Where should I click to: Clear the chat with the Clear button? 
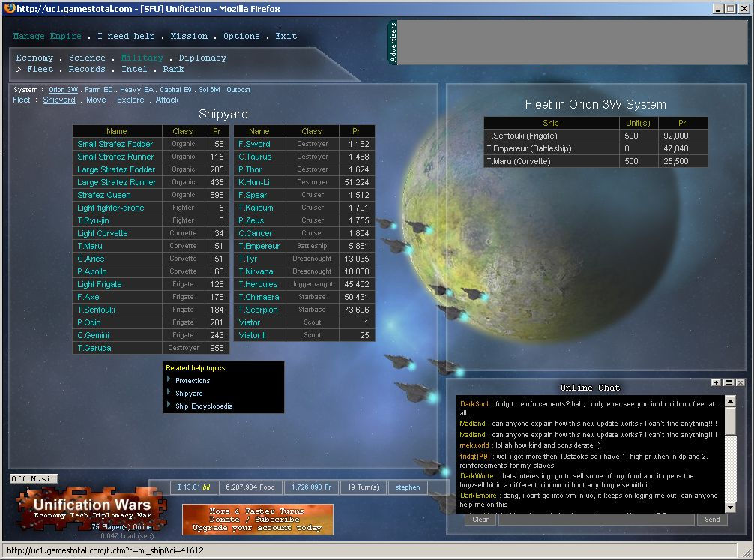pyautogui.click(x=480, y=520)
